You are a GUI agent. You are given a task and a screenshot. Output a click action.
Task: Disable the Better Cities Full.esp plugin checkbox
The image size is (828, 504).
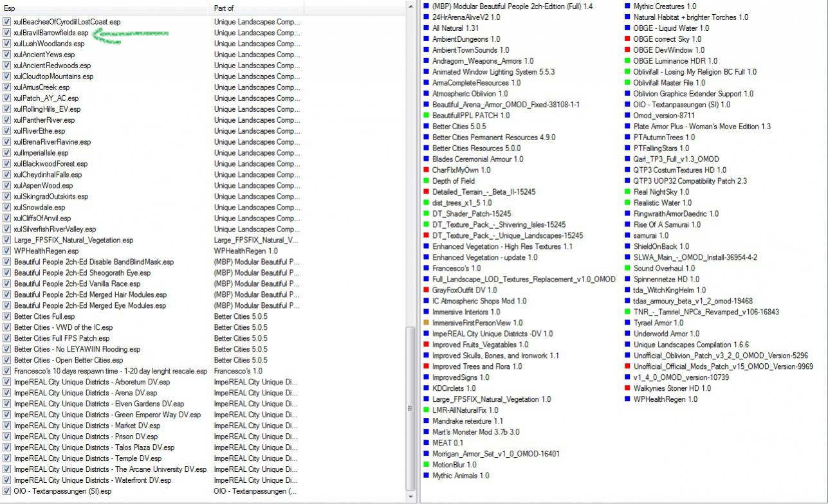point(6,317)
